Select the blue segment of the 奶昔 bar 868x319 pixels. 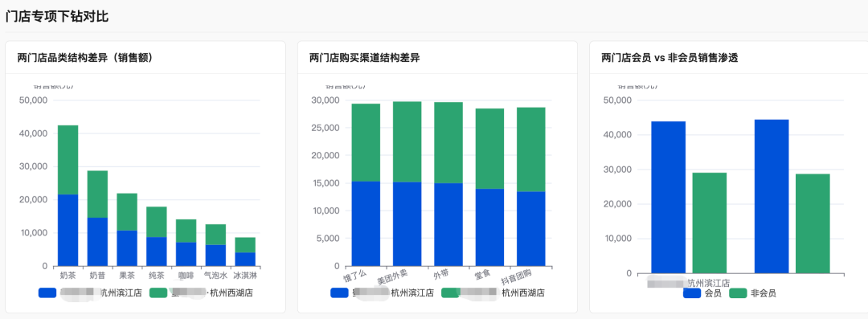(x=97, y=242)
